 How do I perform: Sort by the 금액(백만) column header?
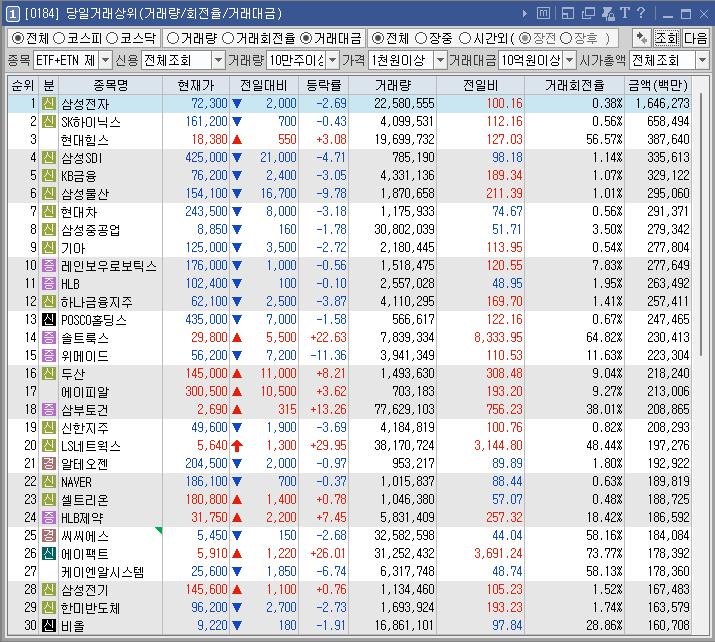tap(658, 85)
